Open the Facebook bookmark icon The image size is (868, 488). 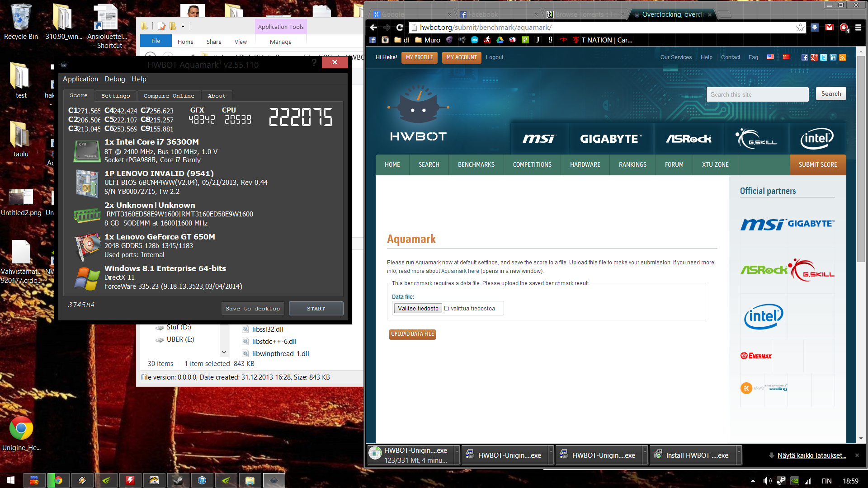[x=373, y=40]
